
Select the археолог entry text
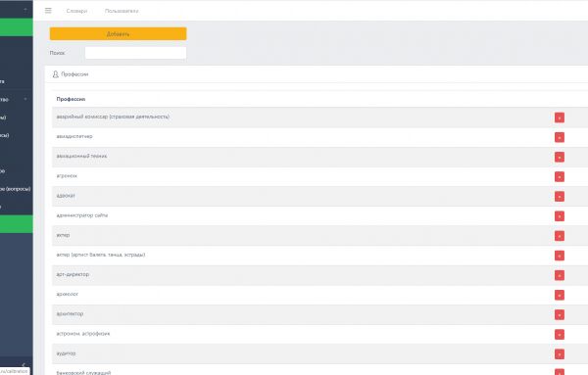point(67,294)
